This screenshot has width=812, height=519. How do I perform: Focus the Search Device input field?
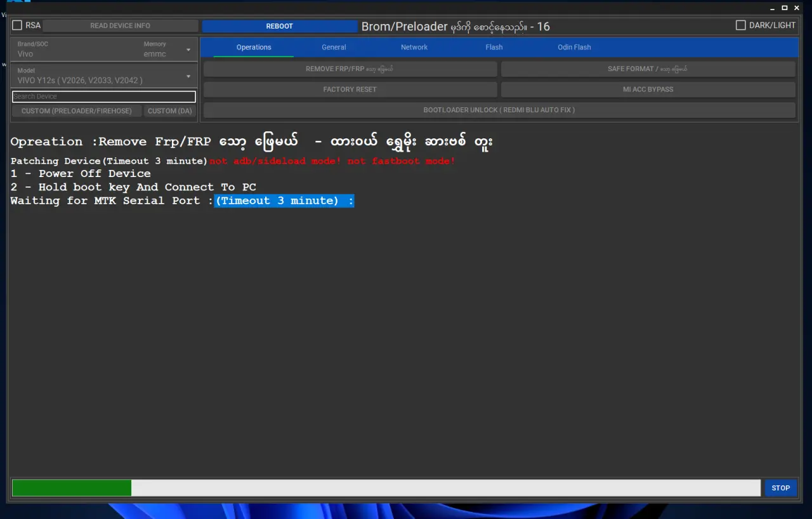tap(104, 96)
